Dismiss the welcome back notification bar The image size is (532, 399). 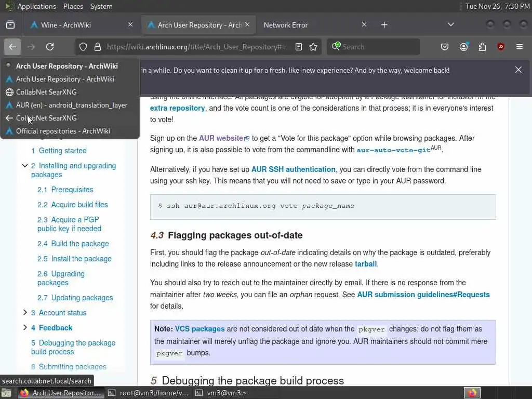point(518,70)
